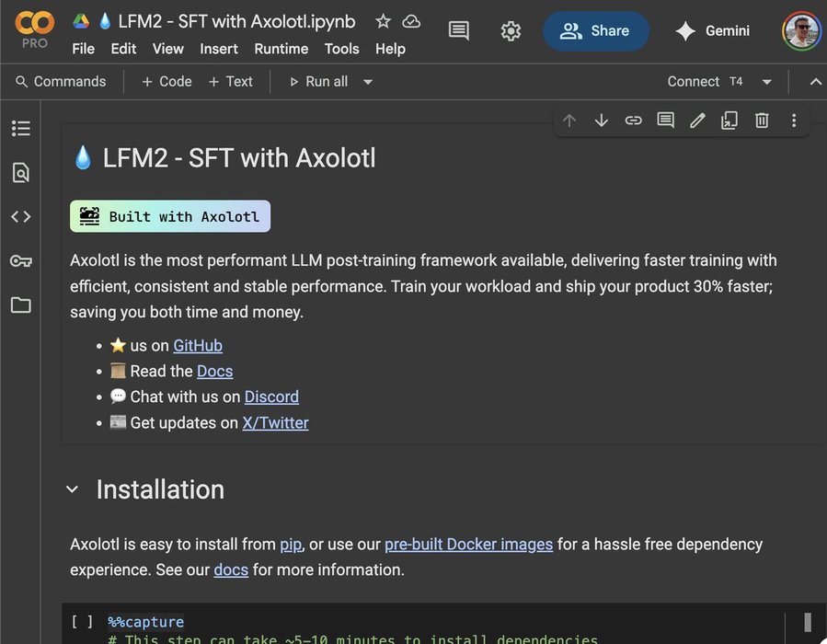Open more cell options three-dot menu
This screenshot has height=644, width=827.
point(794,121)
